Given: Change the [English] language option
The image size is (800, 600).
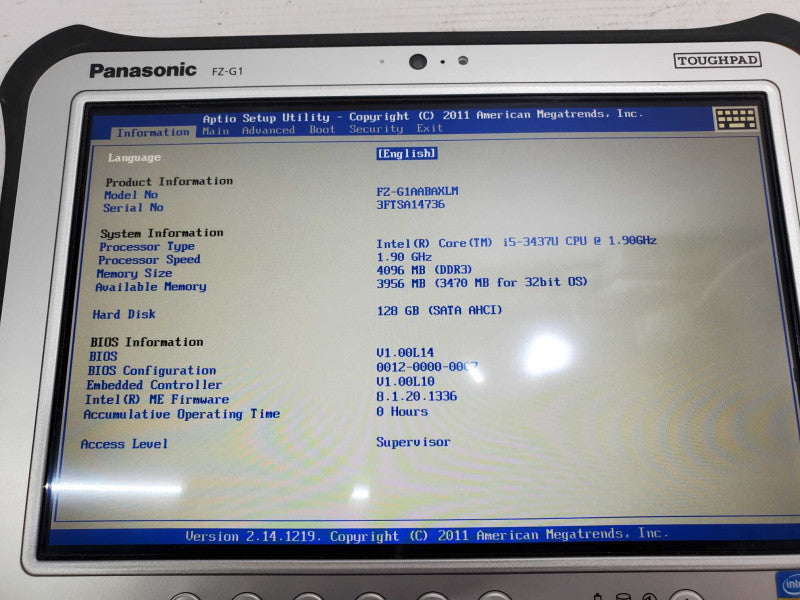Looking at the screenshot, I should (x=407, y=153).
